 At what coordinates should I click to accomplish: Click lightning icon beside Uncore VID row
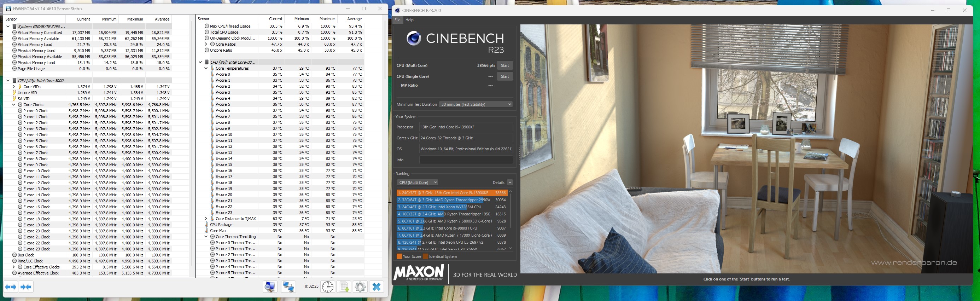pos(14,92)
